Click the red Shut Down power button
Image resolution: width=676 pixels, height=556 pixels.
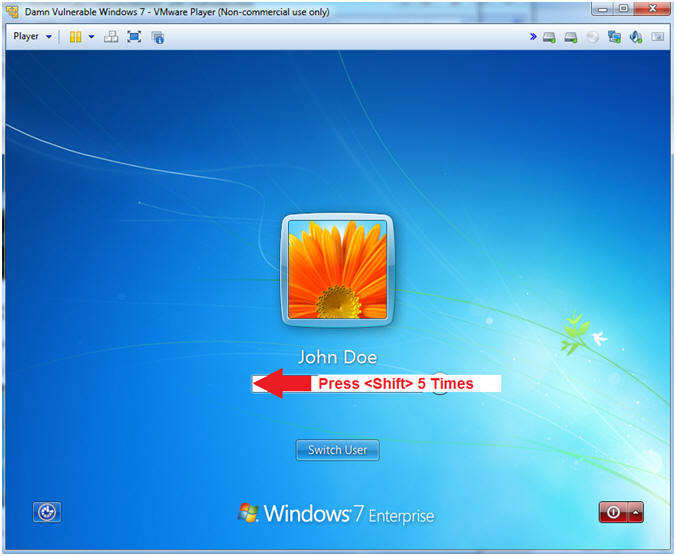613,512
